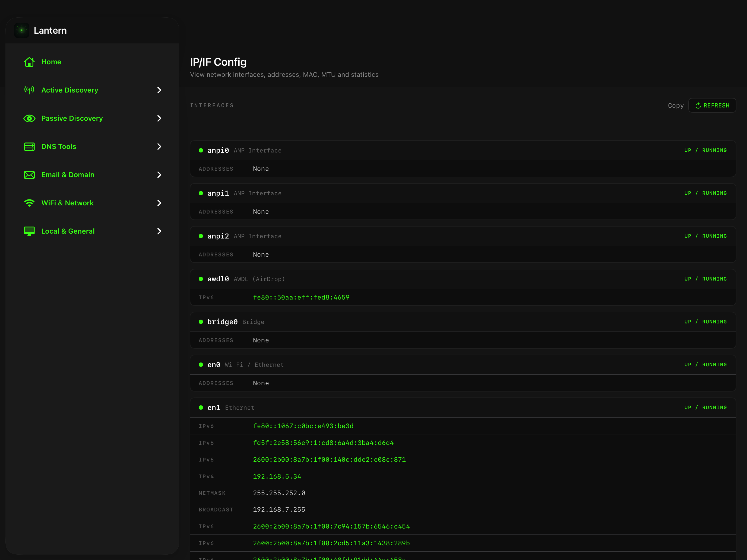Click the Email & Domain envelope icon

(29, 175)
